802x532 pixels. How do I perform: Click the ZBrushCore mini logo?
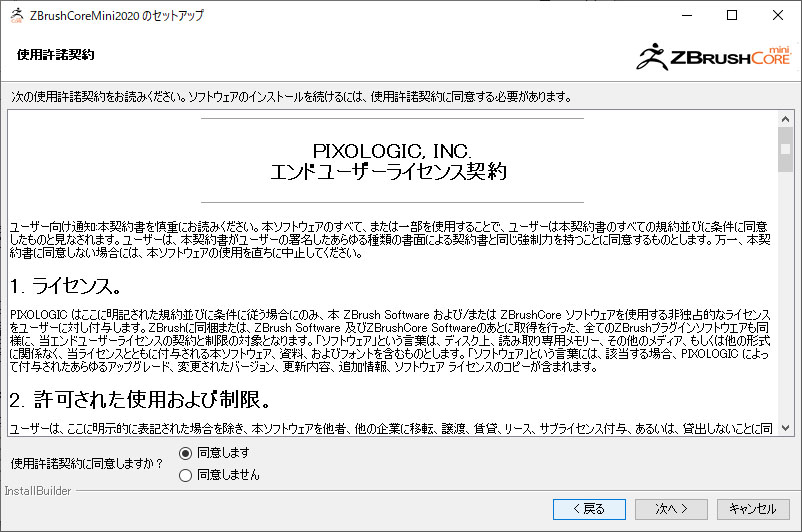[x=714, y=57]
